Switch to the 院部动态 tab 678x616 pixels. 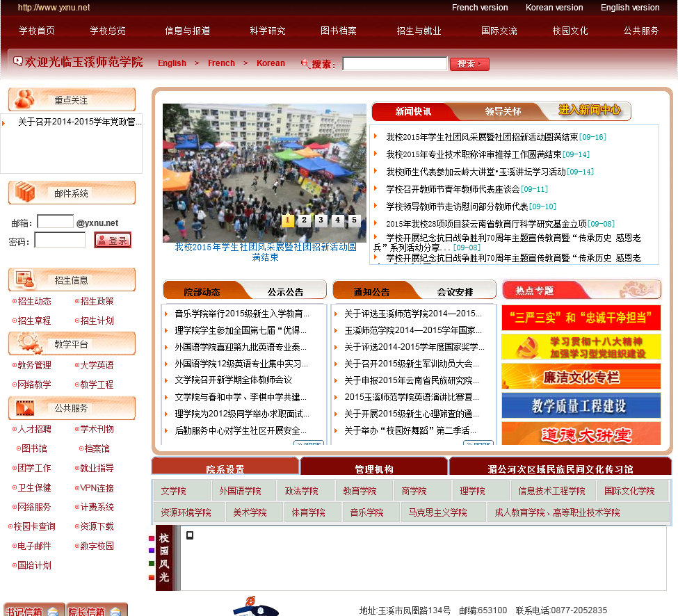tap(202, 292)
